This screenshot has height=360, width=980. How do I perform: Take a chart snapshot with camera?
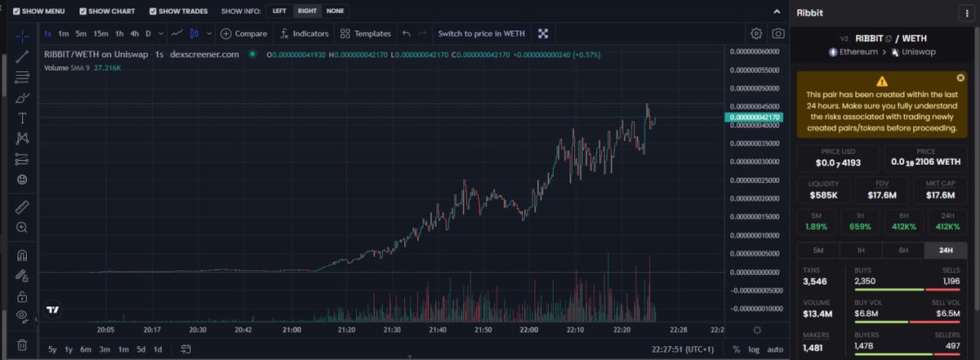tap(778, 33)
